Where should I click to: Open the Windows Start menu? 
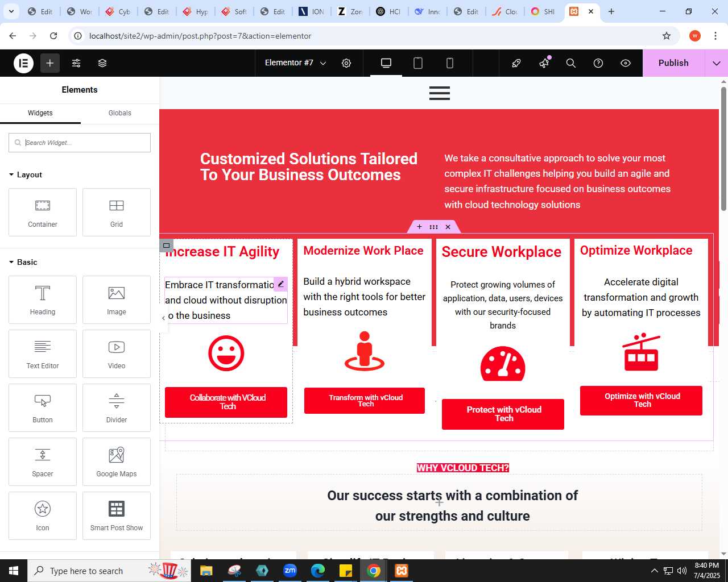[14, 571]
